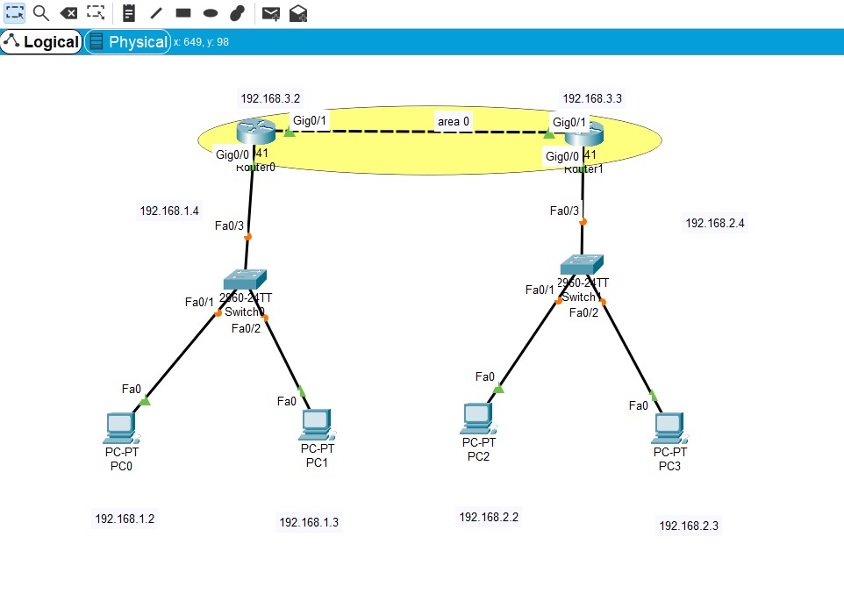Open the PC0 computer icon
Viewport: 844px width, 616px height.
[122, 428]
